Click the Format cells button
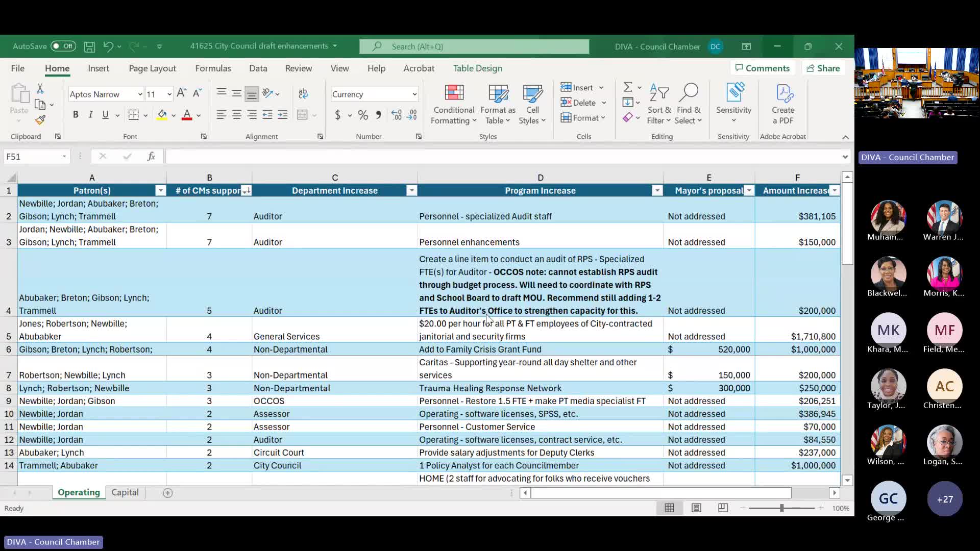 [x=583, y=118]
